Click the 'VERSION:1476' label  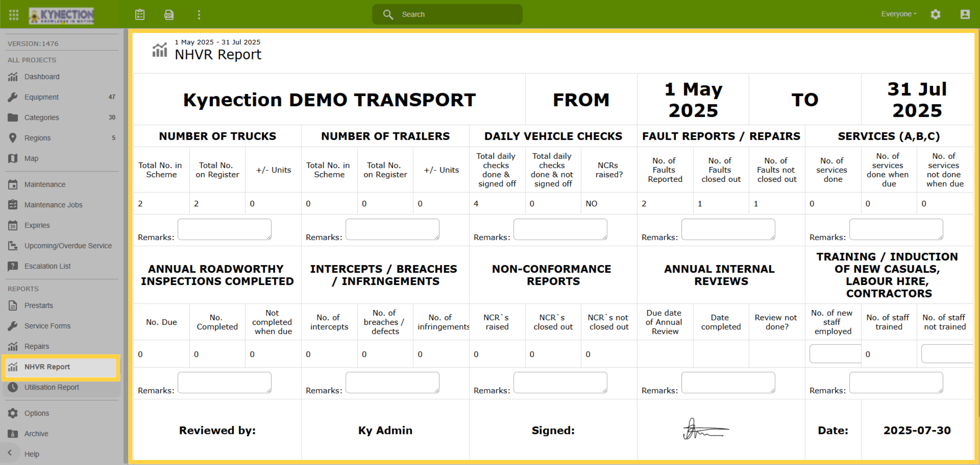pos(33,43)
